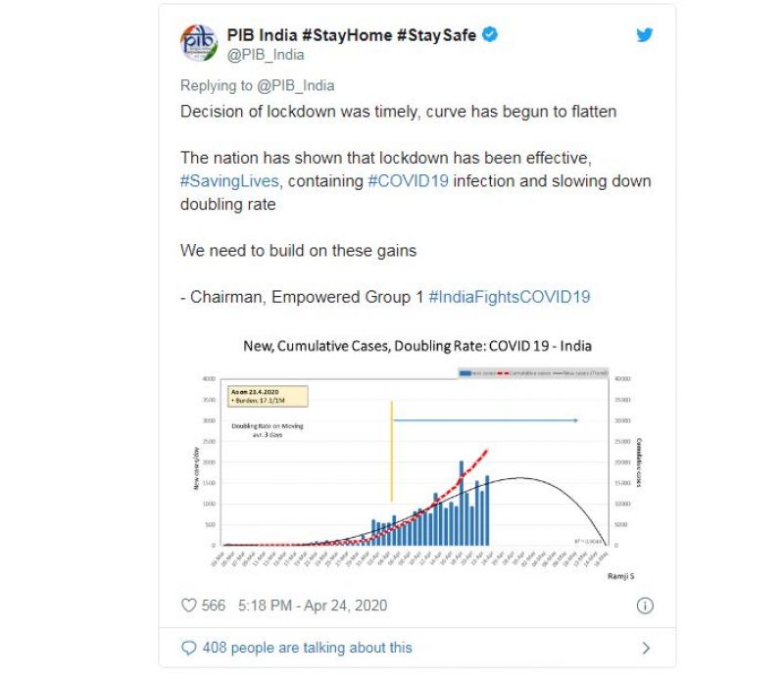This screenshot has width=784, height=678.
Task: Click the reply speech bubble icon
Action: point(189,648)
